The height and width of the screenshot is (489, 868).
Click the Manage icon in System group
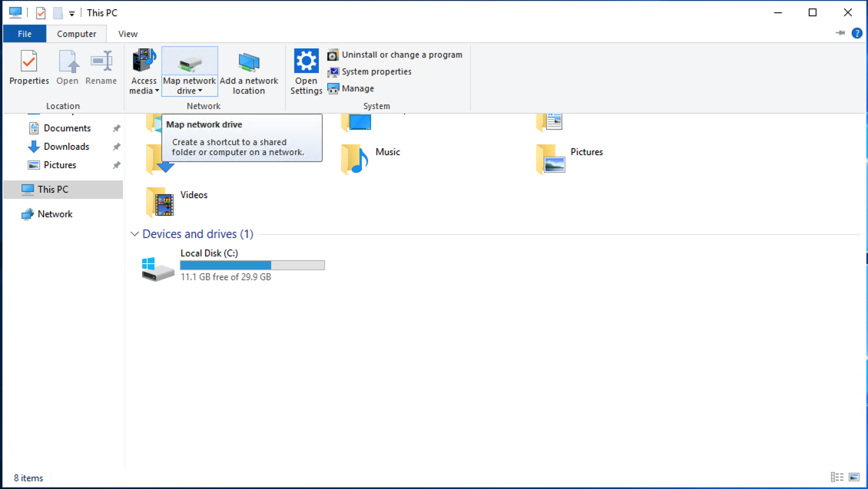coord(333,88)
